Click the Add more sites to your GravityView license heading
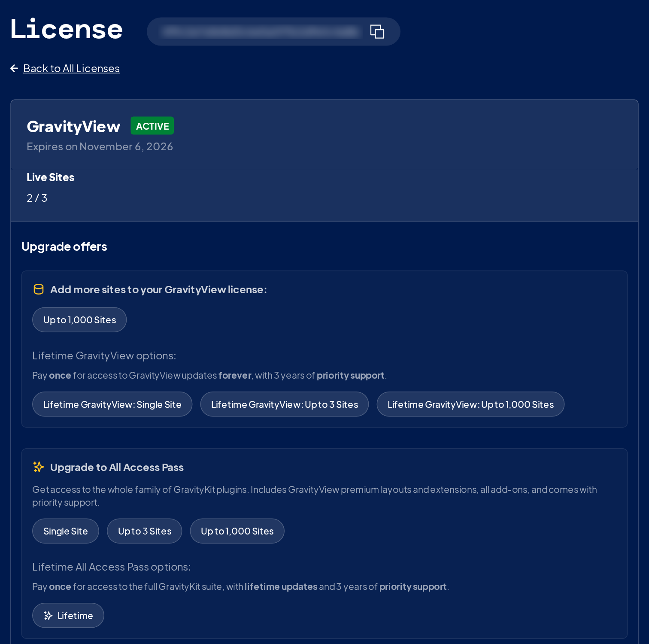 click(158, 289)
